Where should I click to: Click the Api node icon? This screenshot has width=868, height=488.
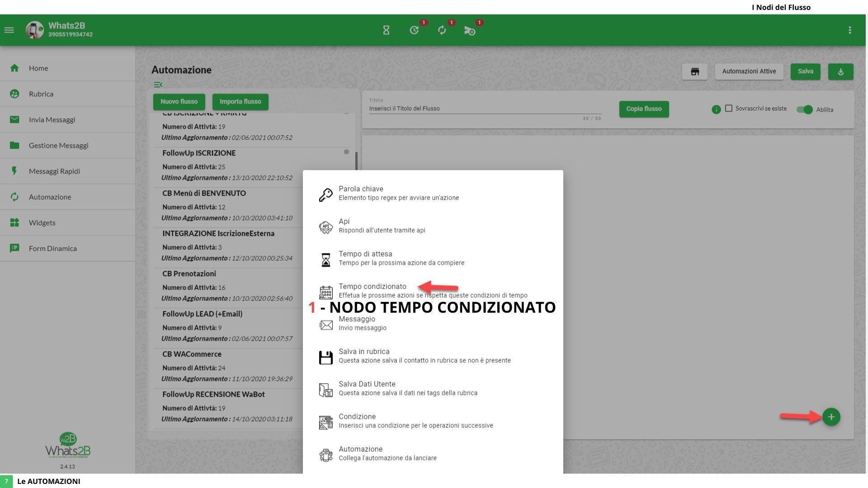325,227
